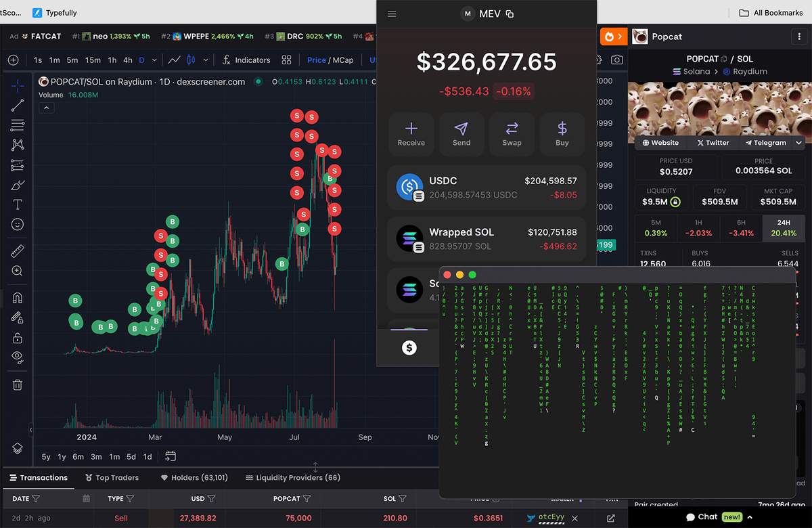The width and height of the screenshot is (812, 528).
Task: Select the forecasting and measurement tool
Action: pos(18,165)
